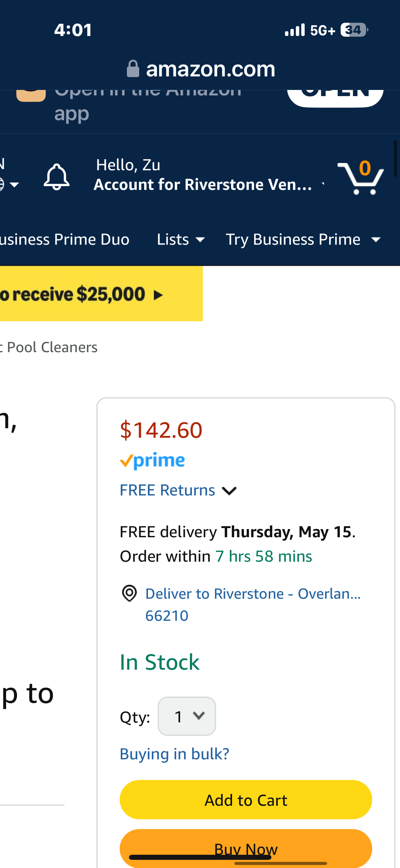Open the shopping cart icon
This screenshot has width=400, height=868.
(x=361, y=177)
